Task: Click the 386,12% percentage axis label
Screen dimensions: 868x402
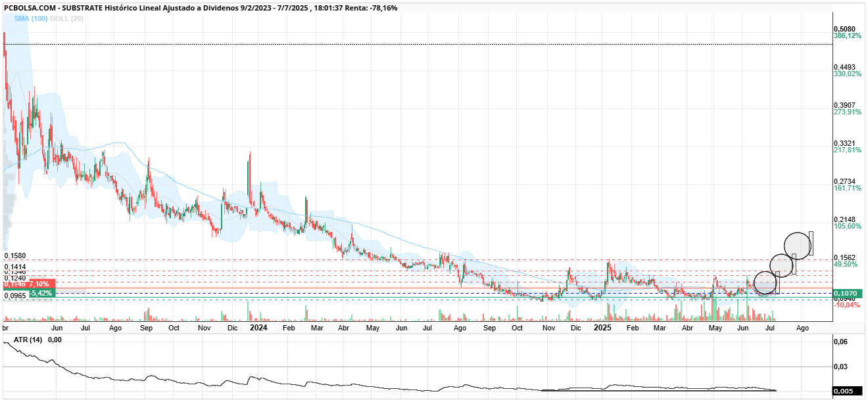Action: (x=848, y=36)
